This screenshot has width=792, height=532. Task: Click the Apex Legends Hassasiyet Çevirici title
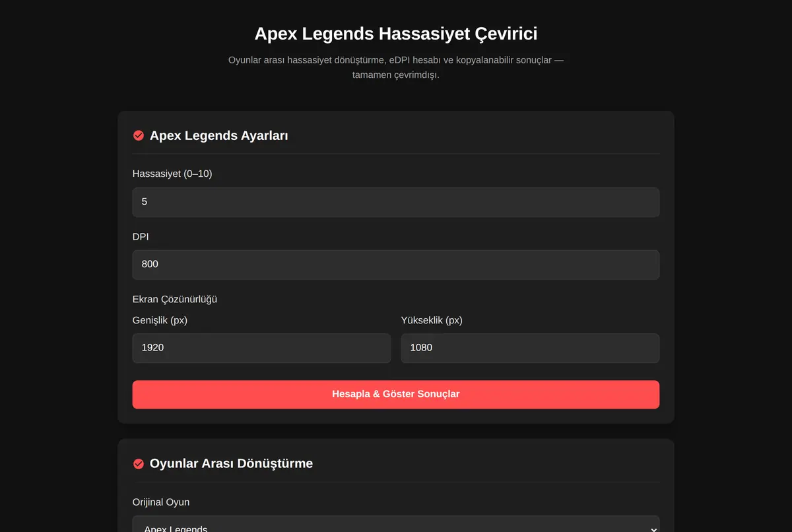pyautogui.click(x=396, y=34)
